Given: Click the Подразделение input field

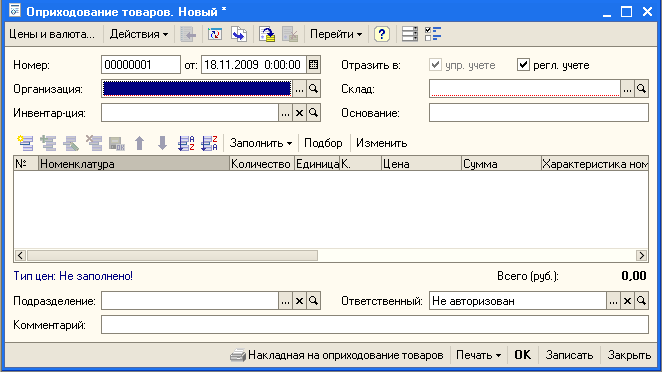Looking at the screenshot, I should (190, 301).
